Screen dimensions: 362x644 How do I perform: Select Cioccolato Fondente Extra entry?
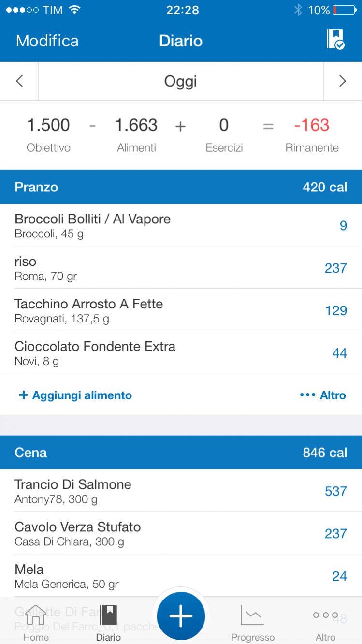pyautogui.click(x=181, y=352)
